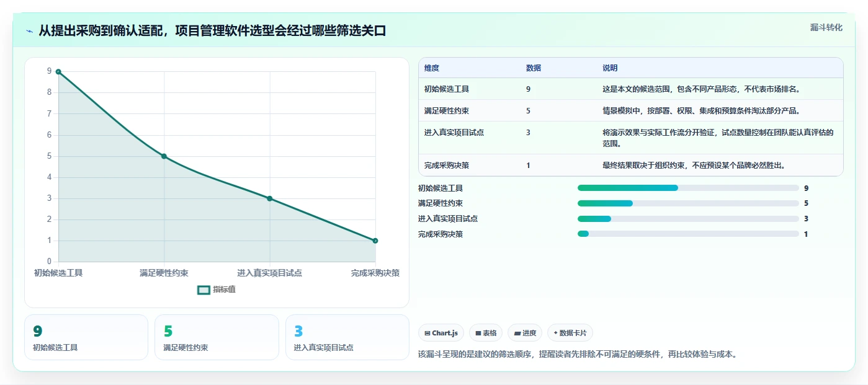The width and height of the screenshot is (868, 385).
Task: Click y-axis tick label 7
Action: 49,114
